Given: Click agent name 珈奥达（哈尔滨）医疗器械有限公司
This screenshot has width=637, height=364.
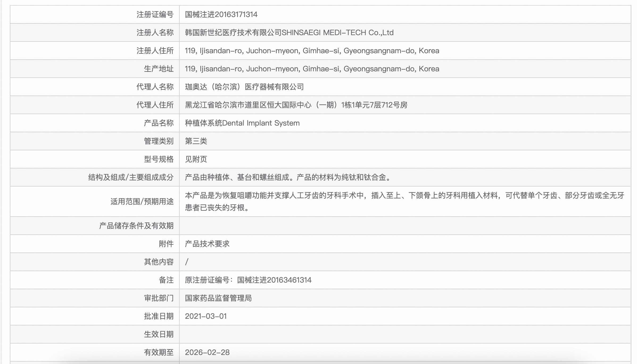Looking at the screenshot, I should (244, 87).
